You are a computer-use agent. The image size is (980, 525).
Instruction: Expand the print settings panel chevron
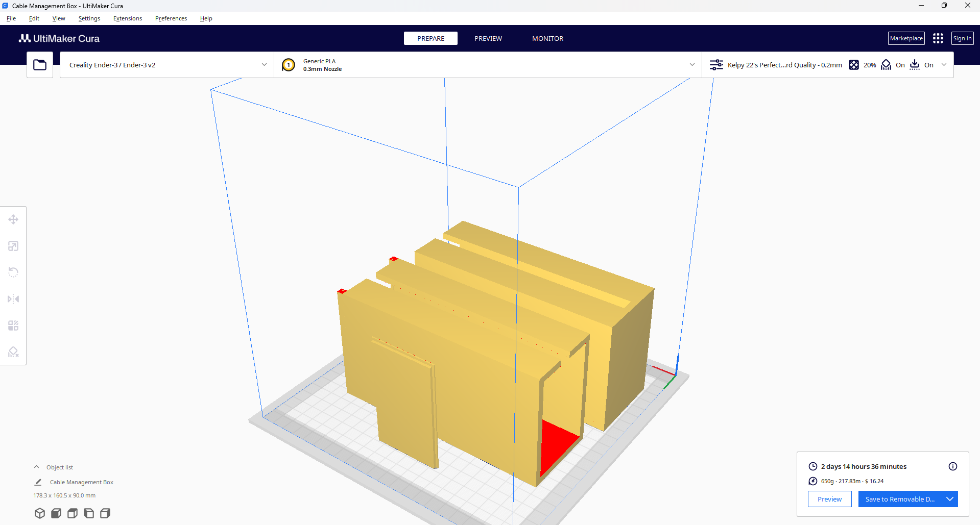click(944, 65)
